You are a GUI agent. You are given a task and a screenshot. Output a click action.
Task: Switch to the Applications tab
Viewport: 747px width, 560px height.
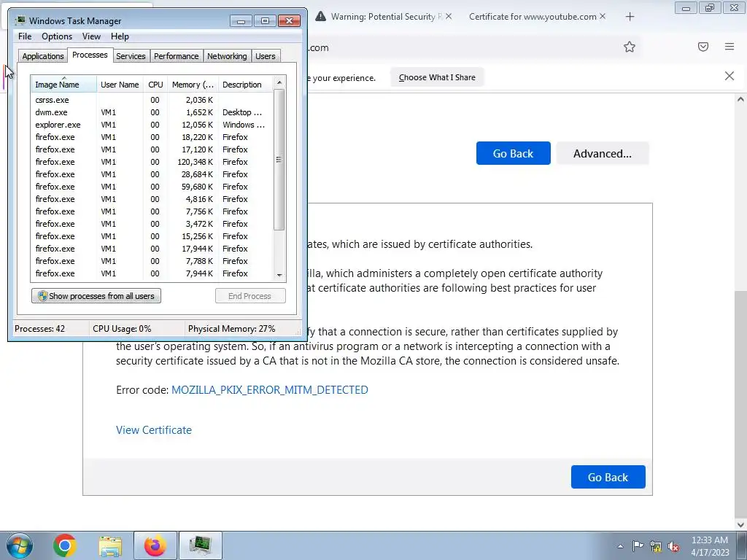point(43,56)
